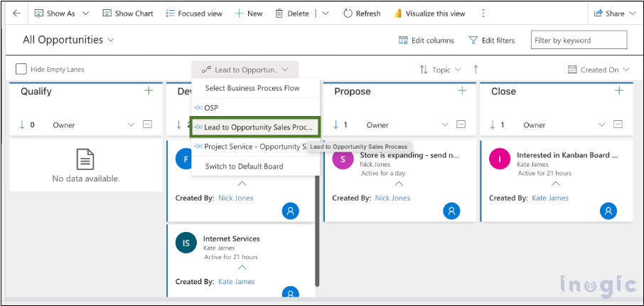
Task: Click the Develop lane vertical scrollbar
Action: (x=316, y=231)
